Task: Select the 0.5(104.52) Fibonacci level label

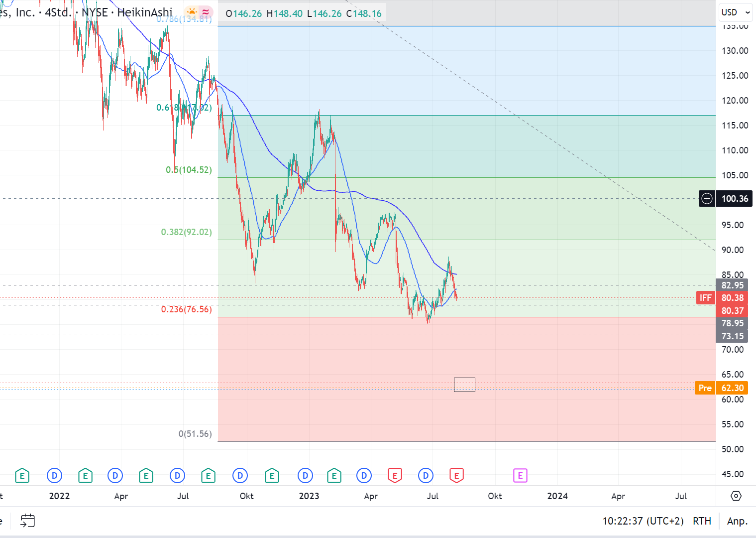Action: 189,170
